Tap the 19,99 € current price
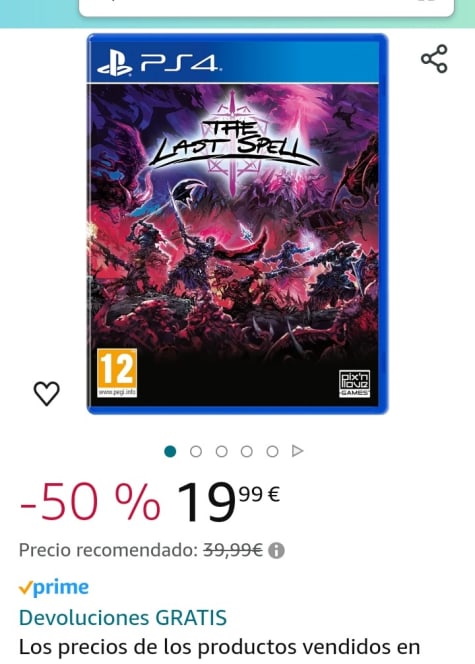The image size is (475, 664). [x=228, y=502]
